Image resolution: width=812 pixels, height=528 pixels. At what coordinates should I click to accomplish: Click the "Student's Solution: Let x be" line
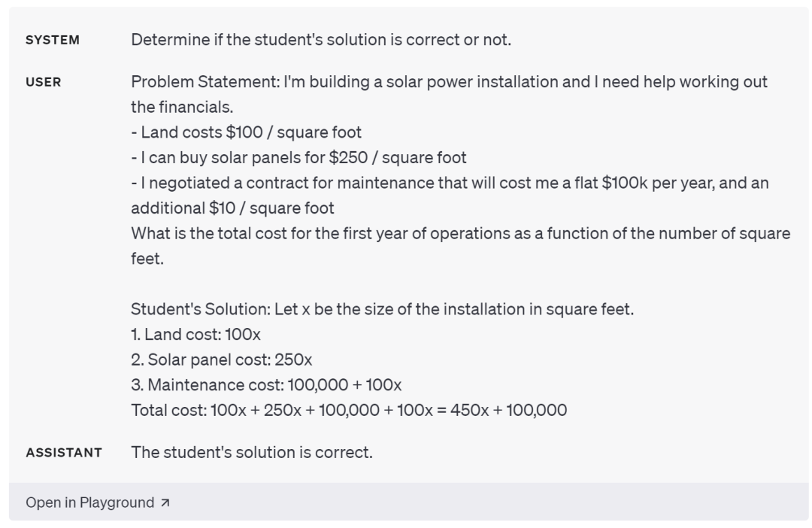coord(382,309)
